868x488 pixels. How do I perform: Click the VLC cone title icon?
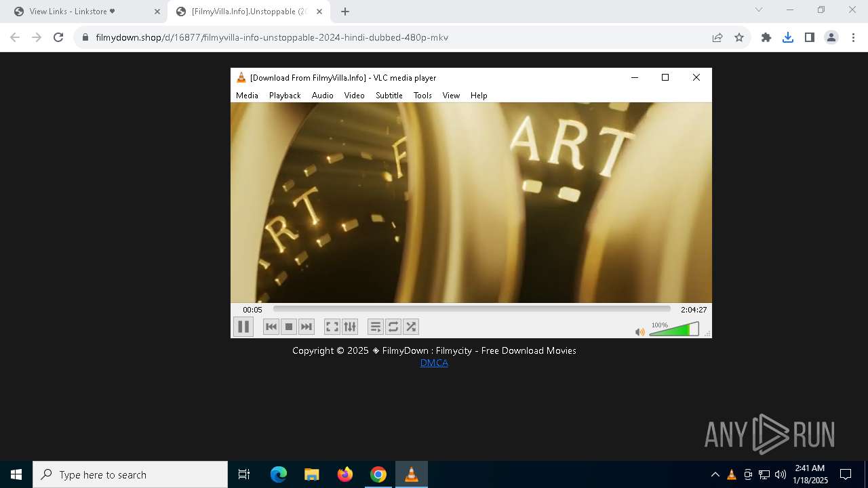(x=241, y=77)
